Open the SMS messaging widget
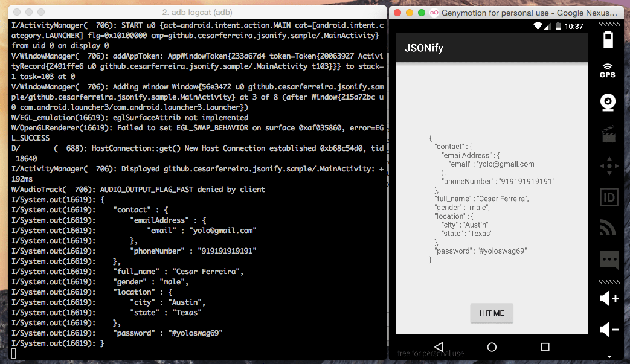The height and width of the screenshot is (364, 630). [x=608, y=260]
